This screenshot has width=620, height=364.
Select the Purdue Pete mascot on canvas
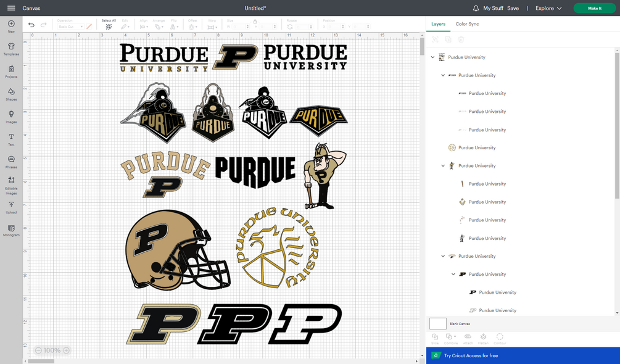(324, 176)
